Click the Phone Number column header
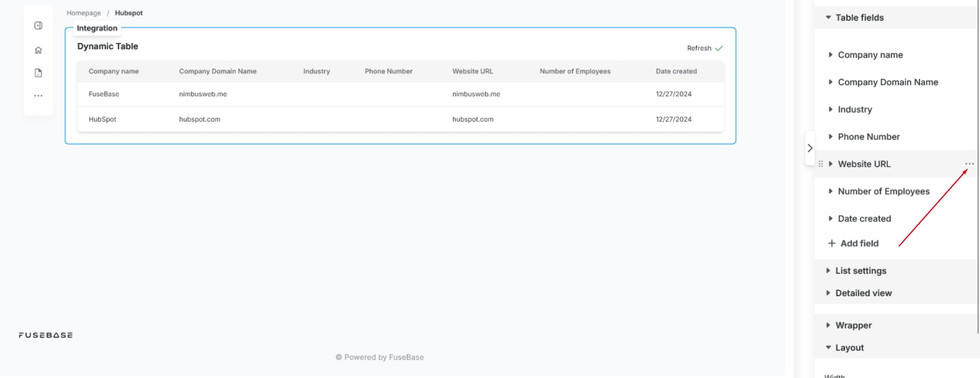The width and height of the screenshot is (980, 378). click(x=388, y=71)
